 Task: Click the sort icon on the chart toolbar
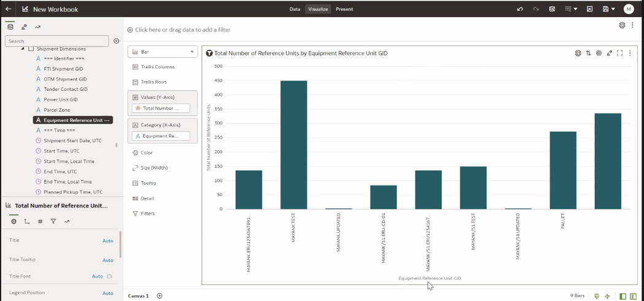(x=588, y=53)
